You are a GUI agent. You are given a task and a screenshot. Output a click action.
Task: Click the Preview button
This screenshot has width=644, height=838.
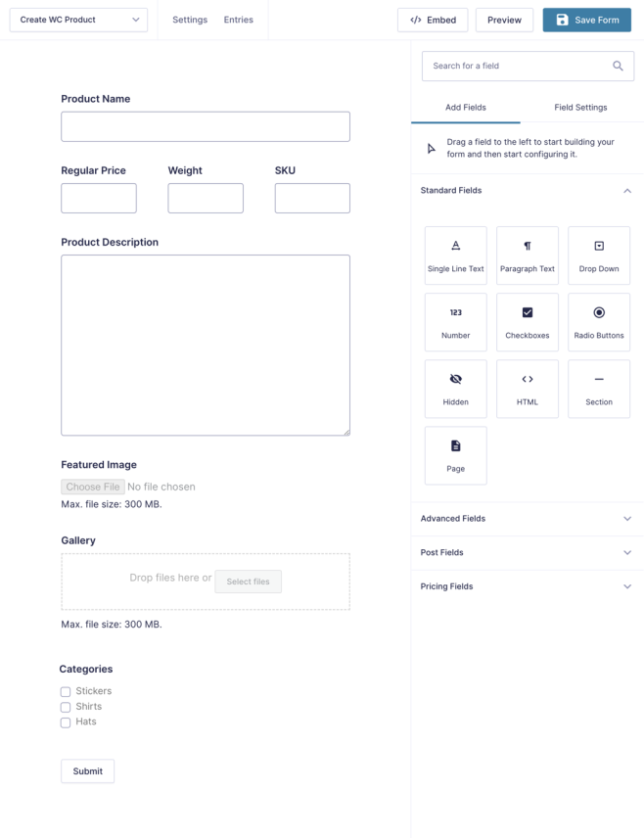point(504,20)
